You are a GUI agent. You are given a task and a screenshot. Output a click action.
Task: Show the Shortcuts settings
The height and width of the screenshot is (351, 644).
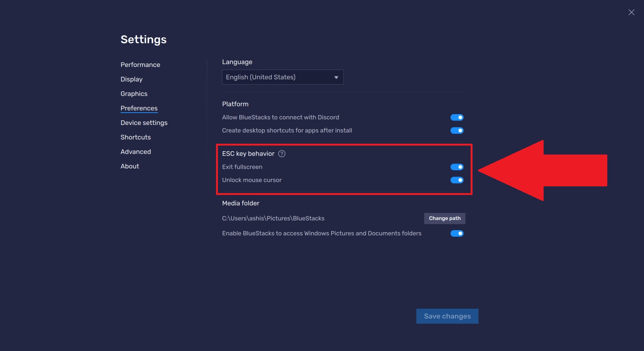click(x=136, y=137)
